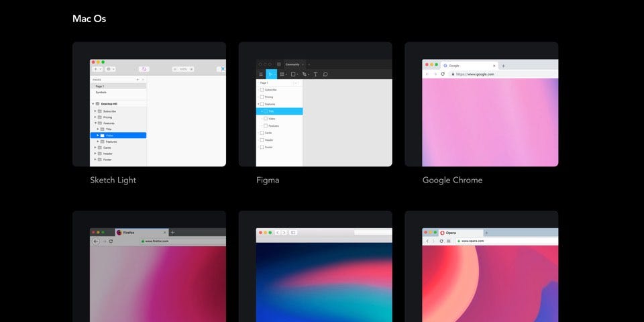Select the Figma Pen tool

[305, 74]
